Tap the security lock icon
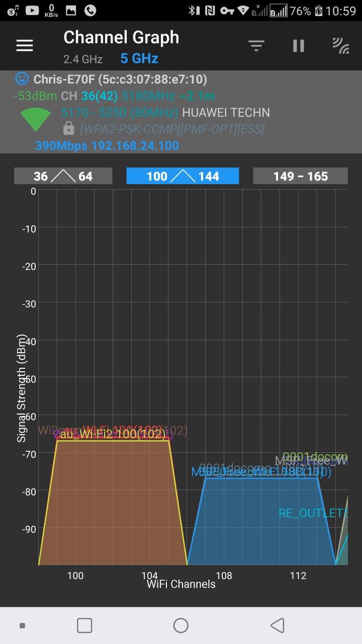 69,128
